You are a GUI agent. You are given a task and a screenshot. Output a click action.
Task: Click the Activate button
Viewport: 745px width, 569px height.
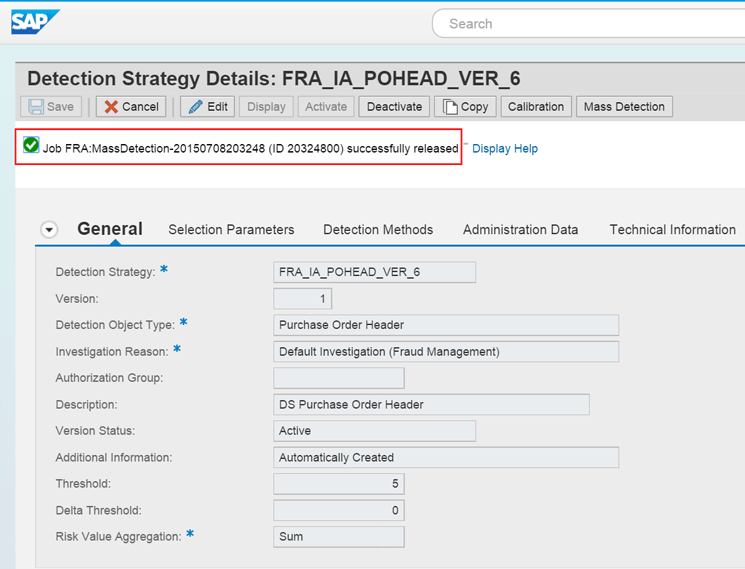click(x=326, y=106)
